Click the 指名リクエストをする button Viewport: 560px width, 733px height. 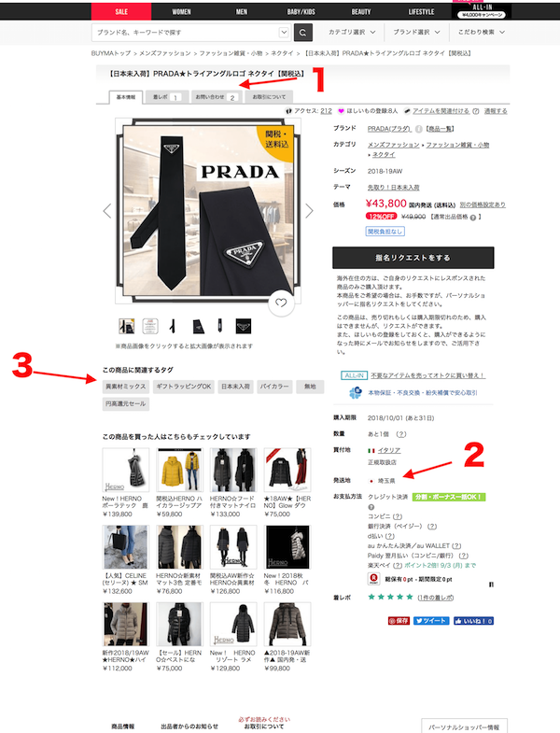413,258
